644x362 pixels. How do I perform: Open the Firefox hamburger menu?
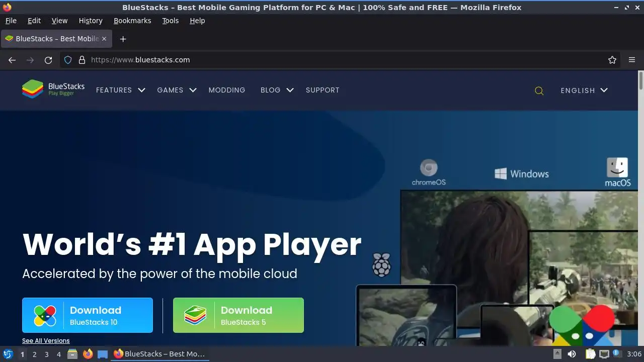click(x=632, y=60)
